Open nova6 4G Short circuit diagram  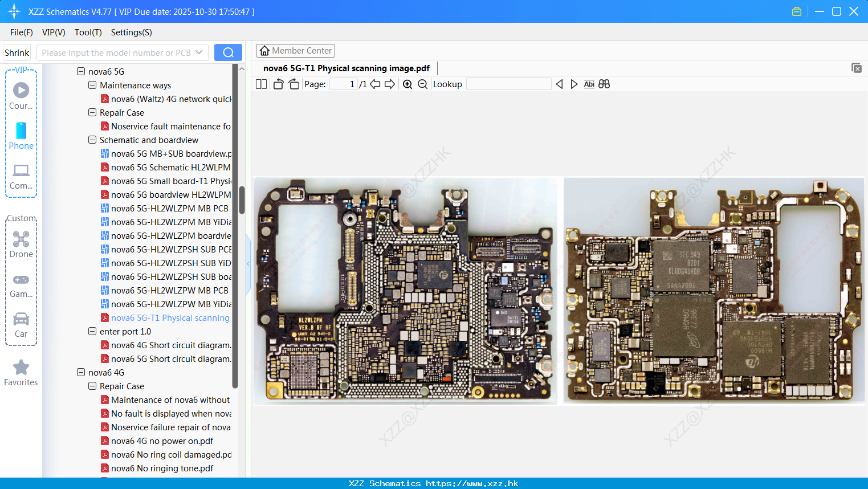coord(166,345)
